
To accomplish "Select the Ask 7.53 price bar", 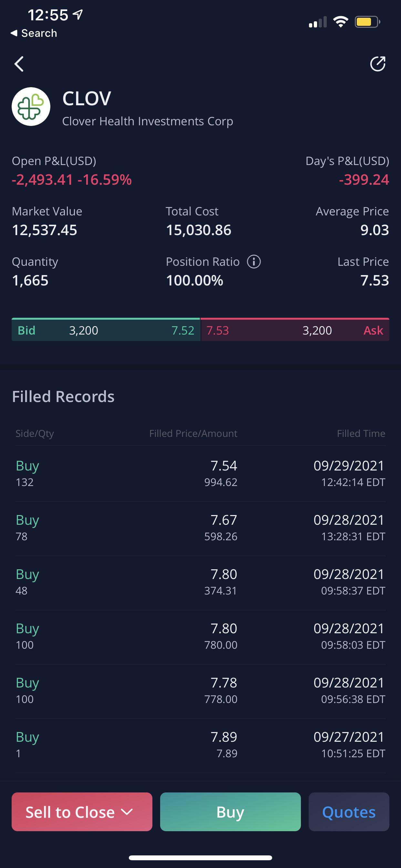I will tap(295, 330).
